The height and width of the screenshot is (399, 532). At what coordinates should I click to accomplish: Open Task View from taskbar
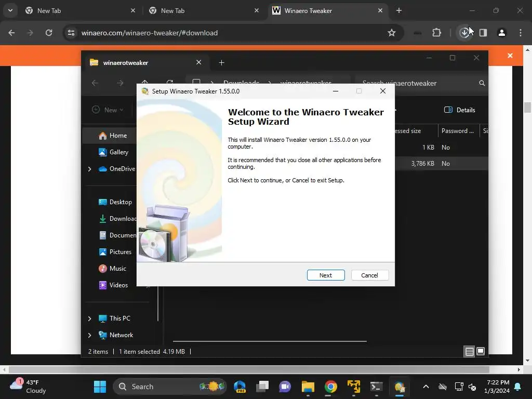click(262, 387)
